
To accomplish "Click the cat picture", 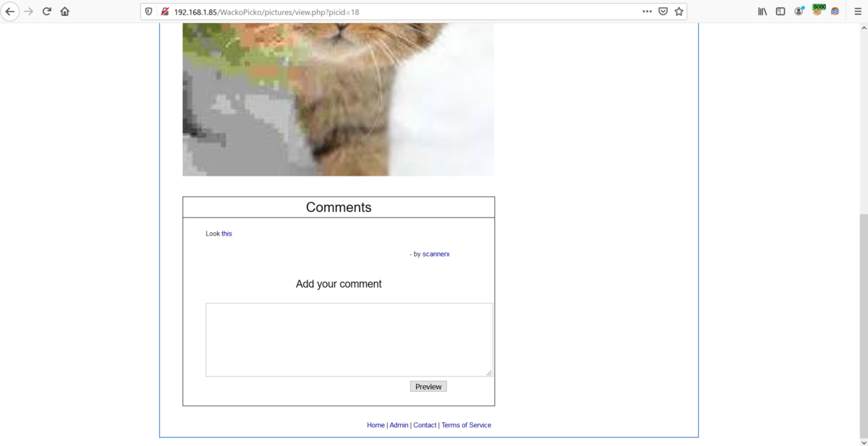I will (x=338, y=99).
